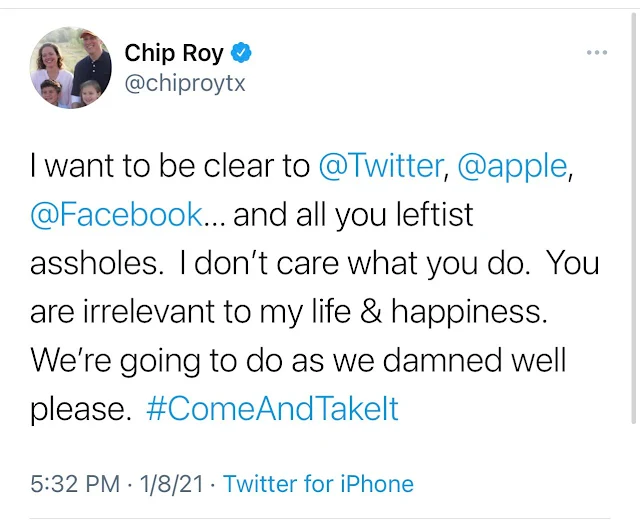Open the Twitter for iPhone source link
This screenshot has width=640, height=524.
tap(318, 484)
